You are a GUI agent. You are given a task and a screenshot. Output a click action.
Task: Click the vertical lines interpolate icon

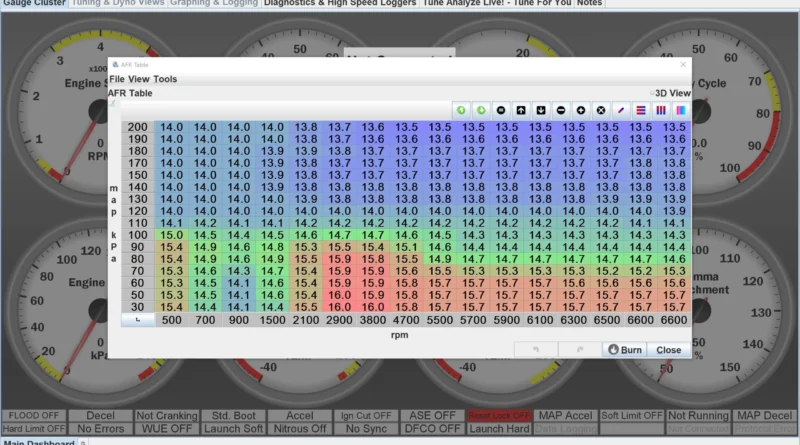click(661, 109)
